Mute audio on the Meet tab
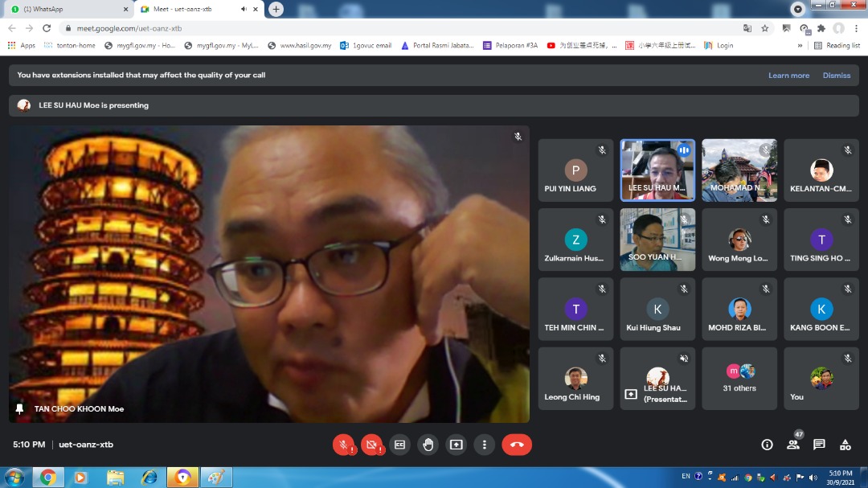Viewport: 868px width, 488px height. click(x=244, y=9)
